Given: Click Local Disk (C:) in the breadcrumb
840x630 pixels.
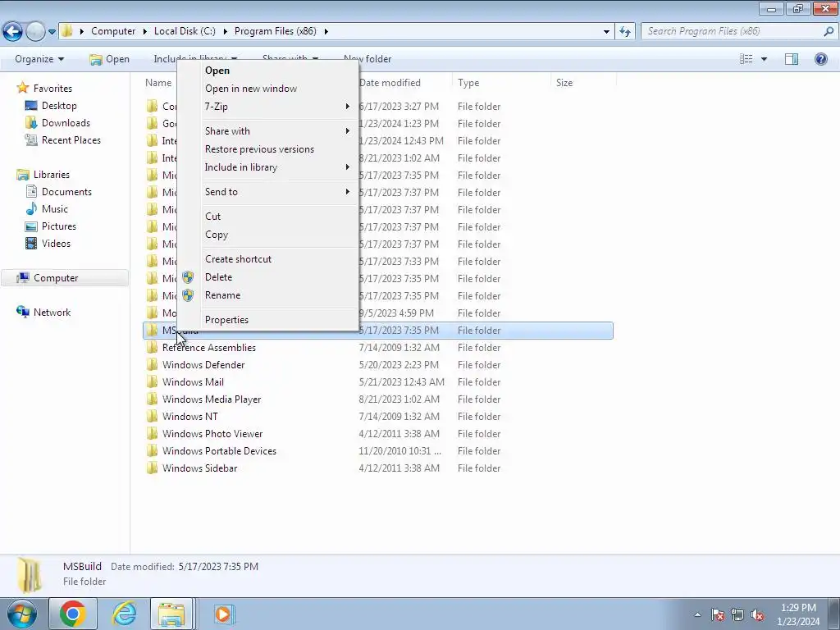Looking at the screenshot, I should pos(185,31).
